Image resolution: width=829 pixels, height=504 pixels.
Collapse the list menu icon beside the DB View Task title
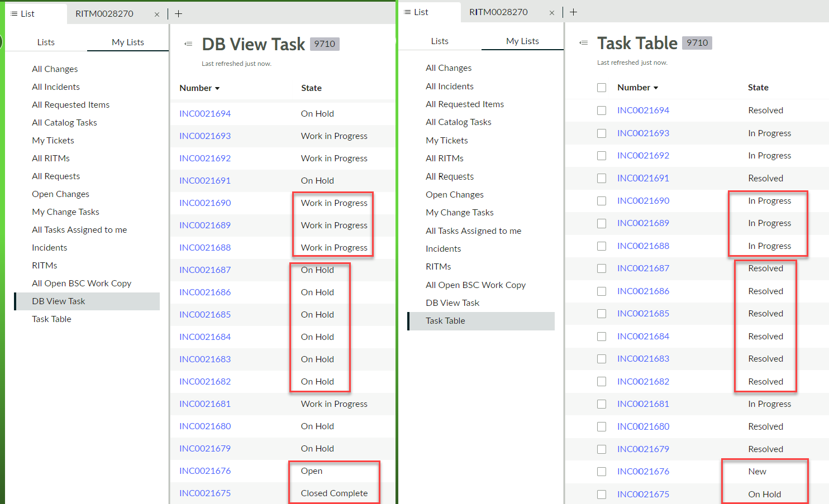(189, 44)
